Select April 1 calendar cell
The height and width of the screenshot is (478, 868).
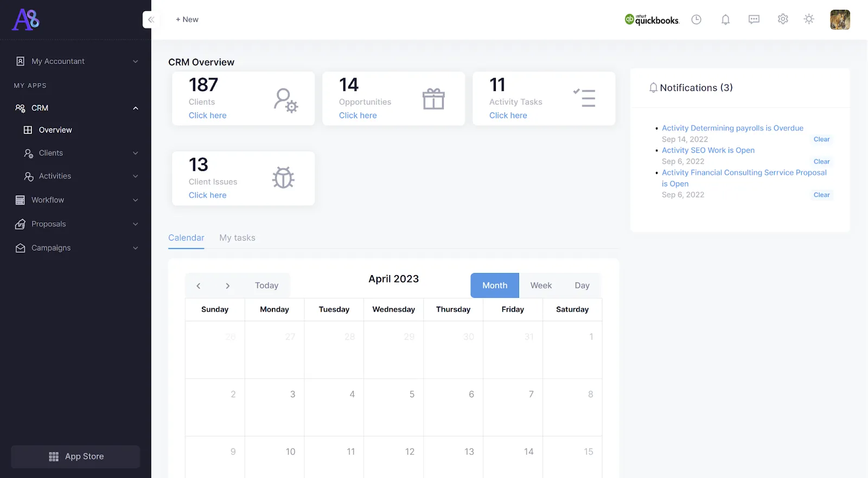tap(572, 350)
